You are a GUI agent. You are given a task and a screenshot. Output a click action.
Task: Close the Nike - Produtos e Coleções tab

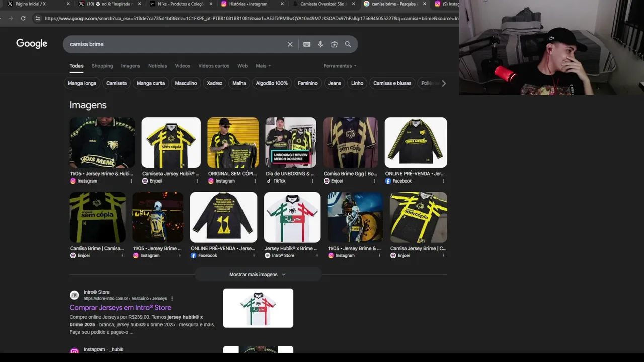pyautogui.click(x=211, y=4)
